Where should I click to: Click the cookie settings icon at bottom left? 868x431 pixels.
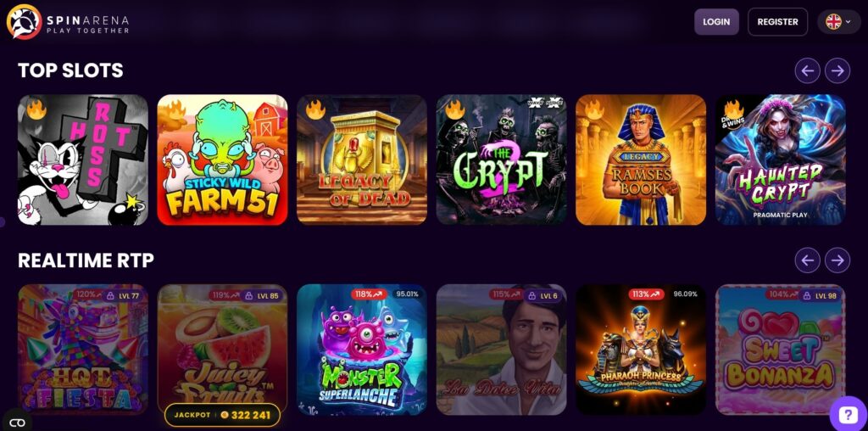[17, 423]
